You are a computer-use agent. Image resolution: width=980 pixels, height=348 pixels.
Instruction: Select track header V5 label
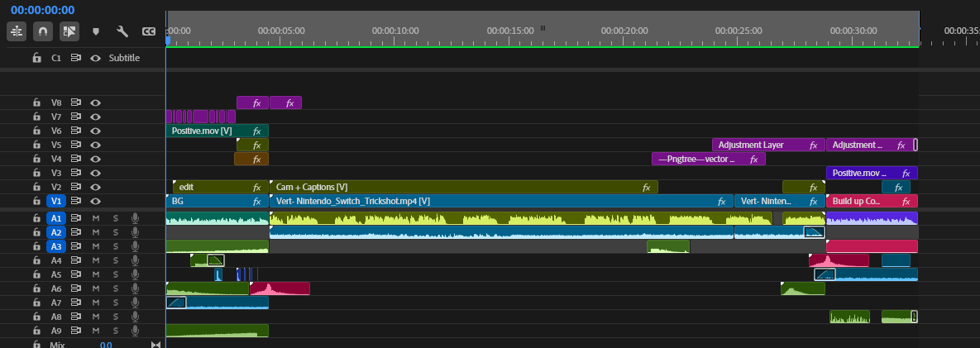point(56,145)
